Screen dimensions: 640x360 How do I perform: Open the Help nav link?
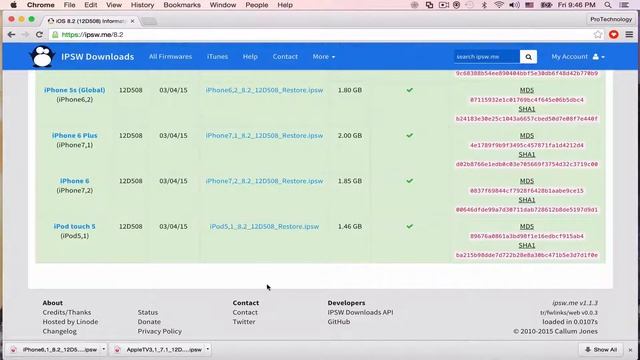click(x=250, y=57)
